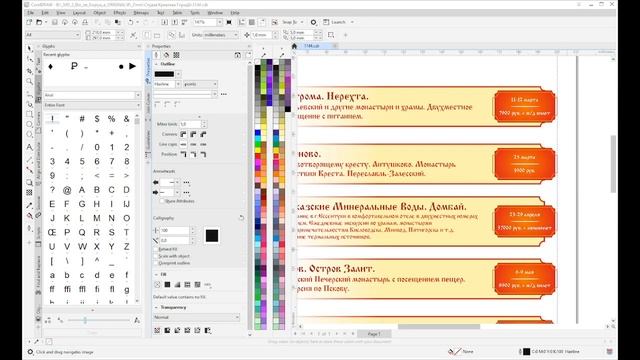Choose first Line caps option
The height and width of the screenshot is (360, 640).
click(183, 144)
